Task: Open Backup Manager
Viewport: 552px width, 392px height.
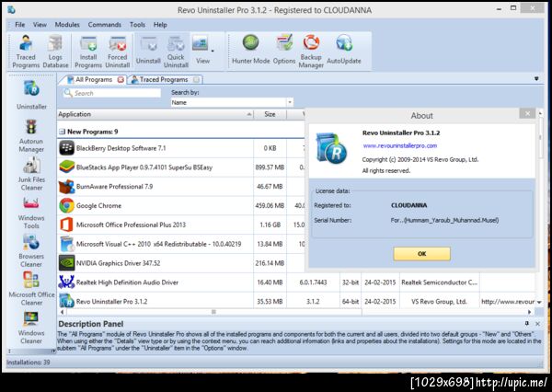Action: coord(311,52)
